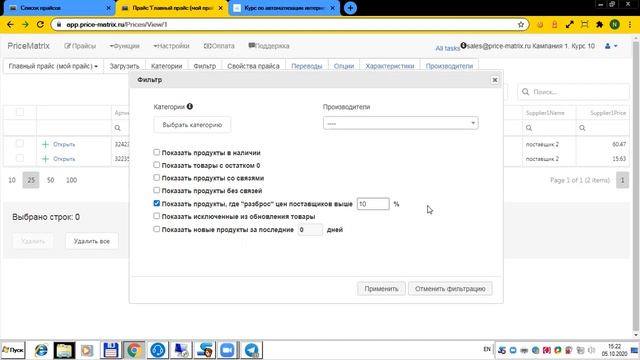Open the browser extensions puzzle icon
640x360 pixels.
(600, 24)
